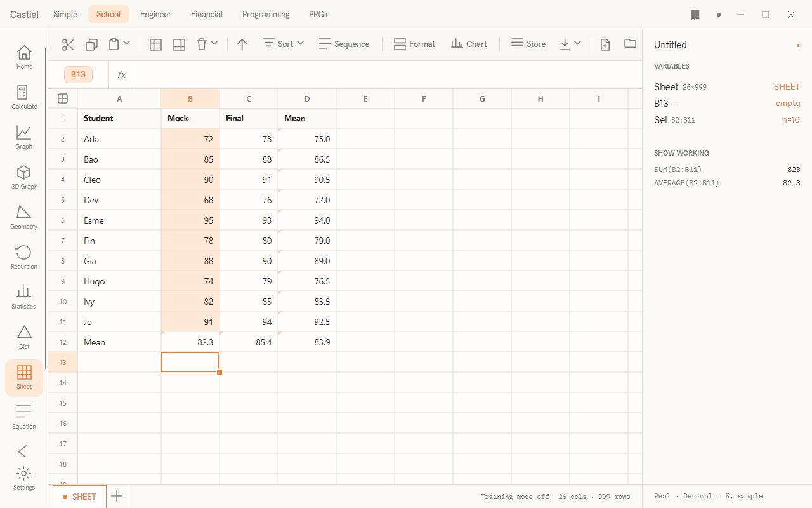The height and width of the screenshot is (508, 812).
Task: Open the Recursion app
Action: click(x=24, y=257)
